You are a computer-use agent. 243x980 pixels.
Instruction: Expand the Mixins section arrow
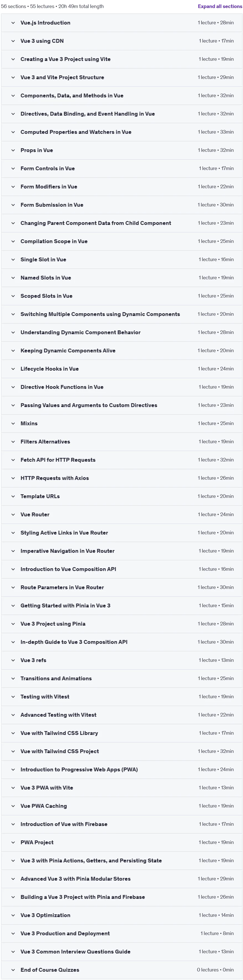point(13,423)
